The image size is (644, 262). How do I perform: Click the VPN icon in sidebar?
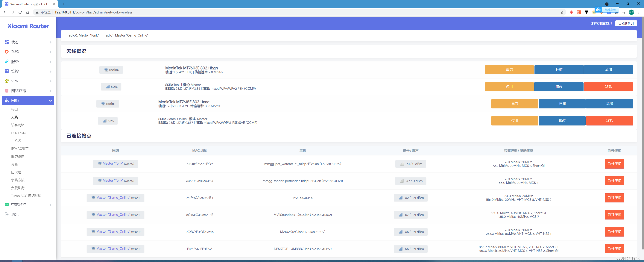point(7,81)
